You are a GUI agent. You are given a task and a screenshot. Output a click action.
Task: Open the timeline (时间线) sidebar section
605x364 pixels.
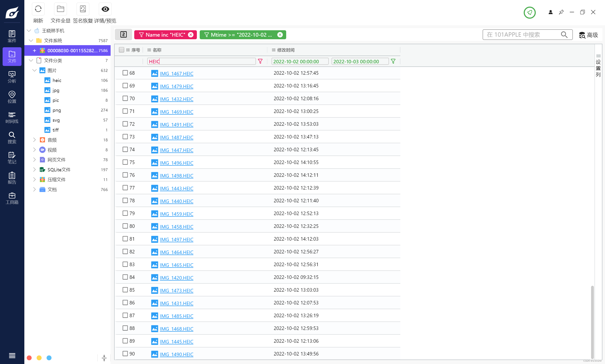[12, 117]
